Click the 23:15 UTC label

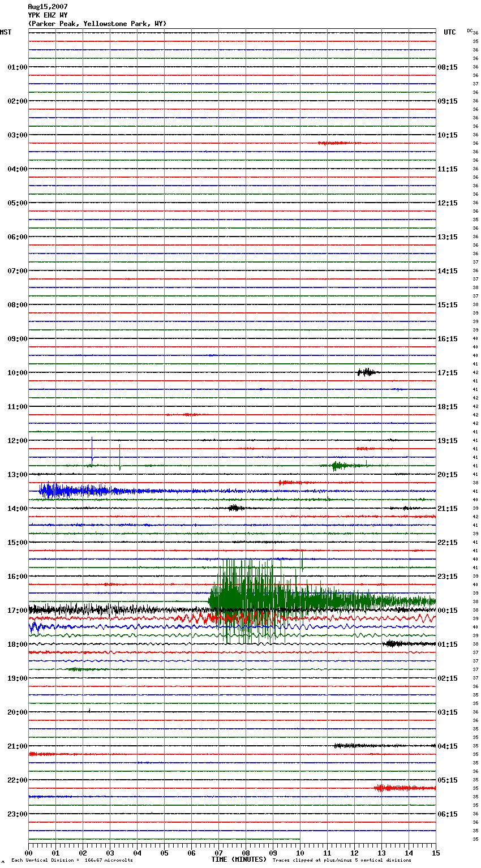(x=448, y=577)
